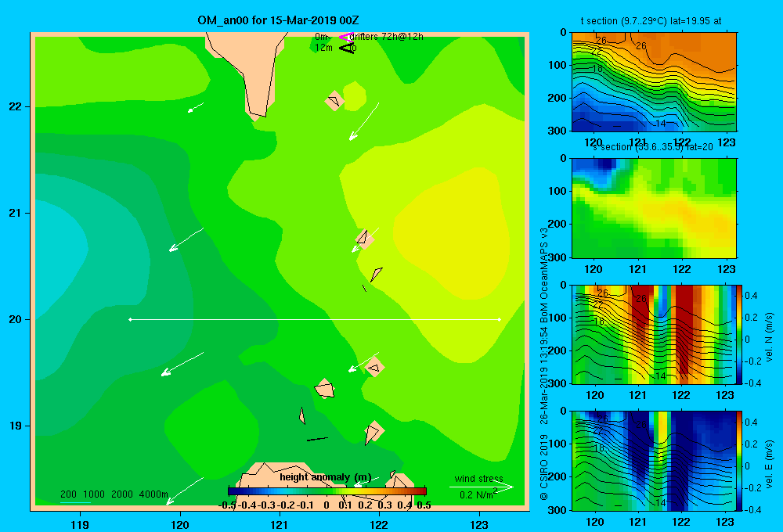Click the vel. N colorbar

(x=740, y=334)
